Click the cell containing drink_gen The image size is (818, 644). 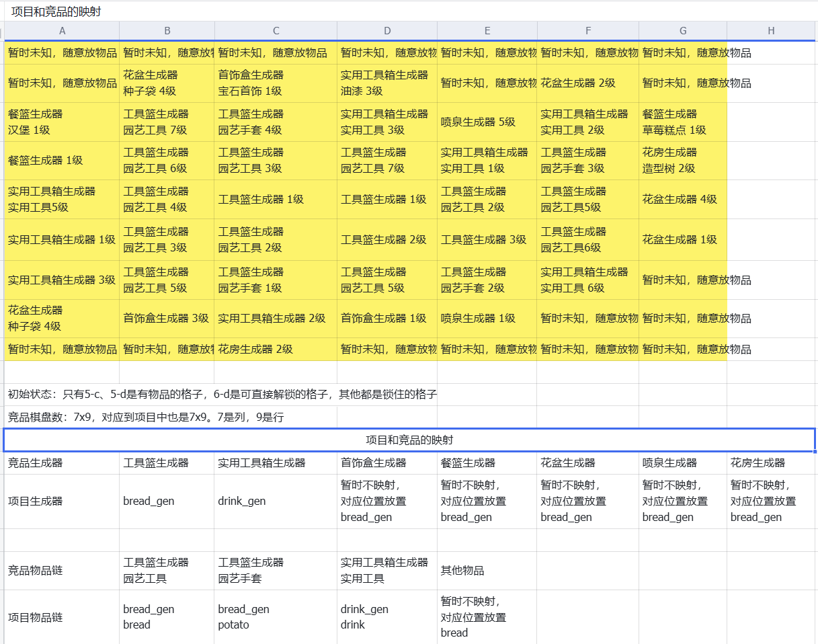click(x=276, y=501)
